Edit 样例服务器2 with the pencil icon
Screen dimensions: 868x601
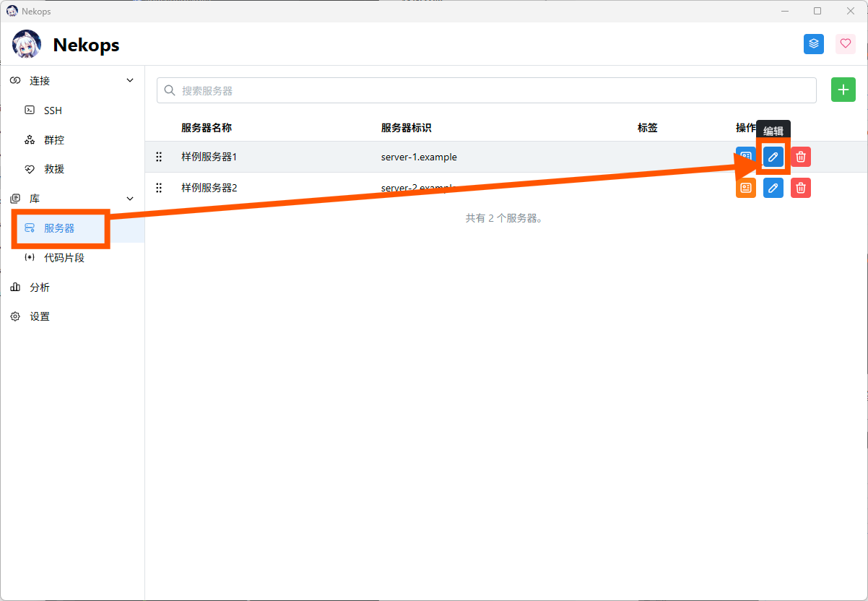(773, 188)
